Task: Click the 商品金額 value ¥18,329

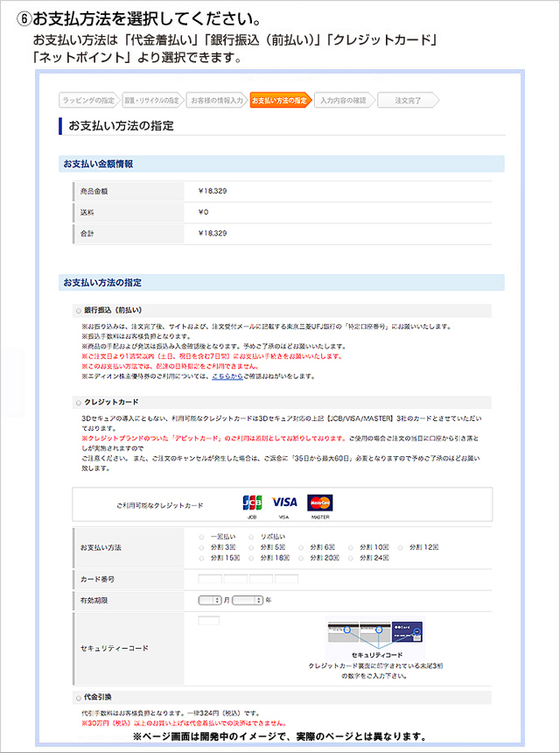Action: pyautogui.click(x=212, y=191)
